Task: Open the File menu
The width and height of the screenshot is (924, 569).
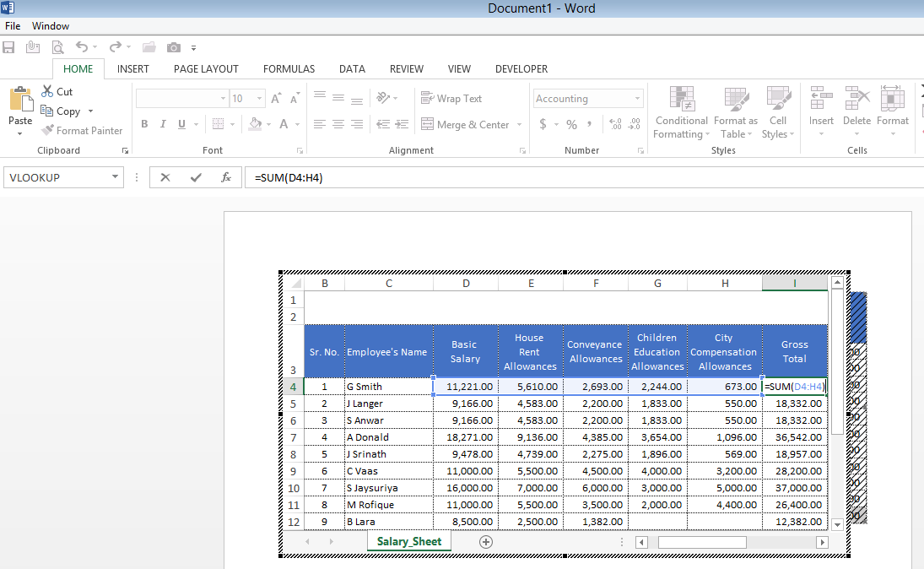Action: tap(13, 26)
